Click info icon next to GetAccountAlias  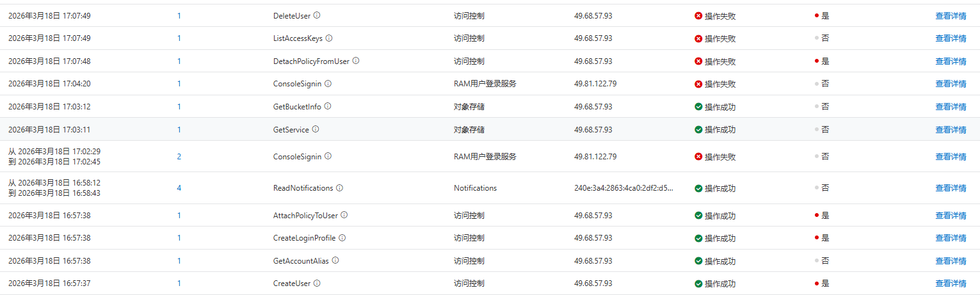point(335,260)
